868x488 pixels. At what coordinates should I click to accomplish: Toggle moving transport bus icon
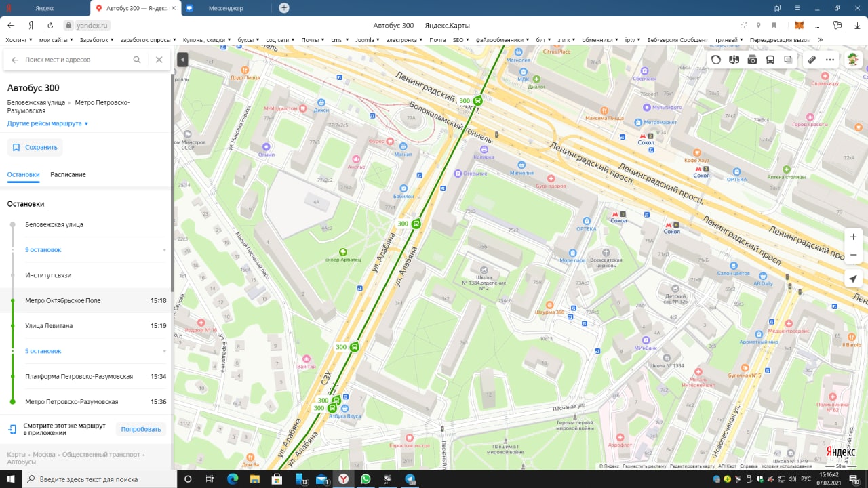click(770, 60)
